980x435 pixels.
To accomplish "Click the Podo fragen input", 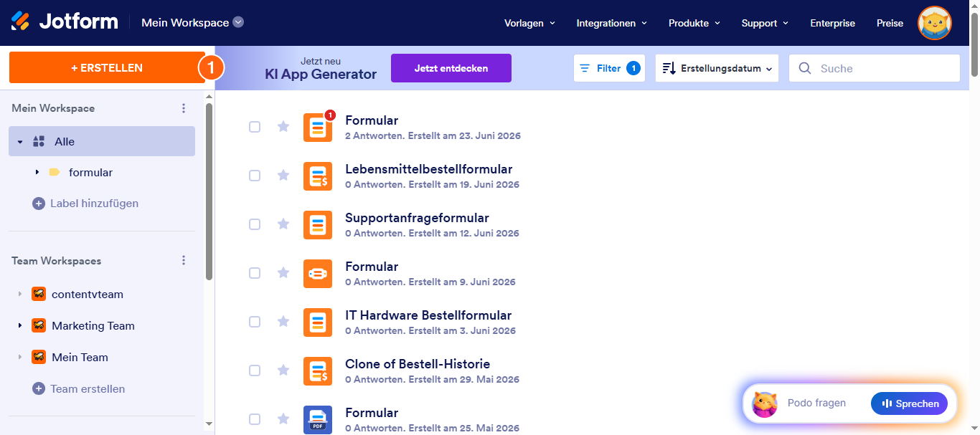I will [x=816, y=403].
